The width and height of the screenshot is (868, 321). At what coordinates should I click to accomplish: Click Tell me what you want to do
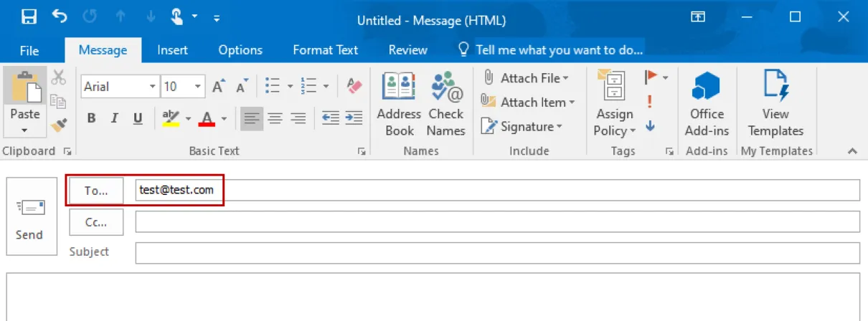[x=550, y=50]
